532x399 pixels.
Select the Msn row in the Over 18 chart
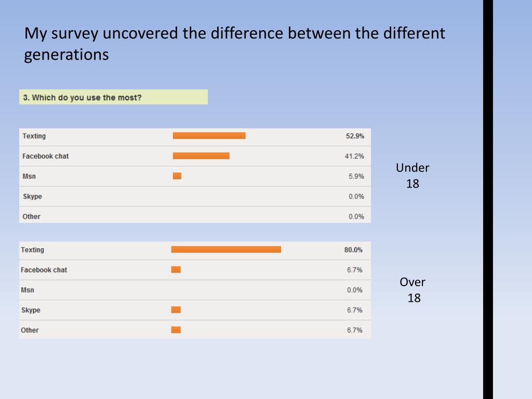[x=195, y=290]
